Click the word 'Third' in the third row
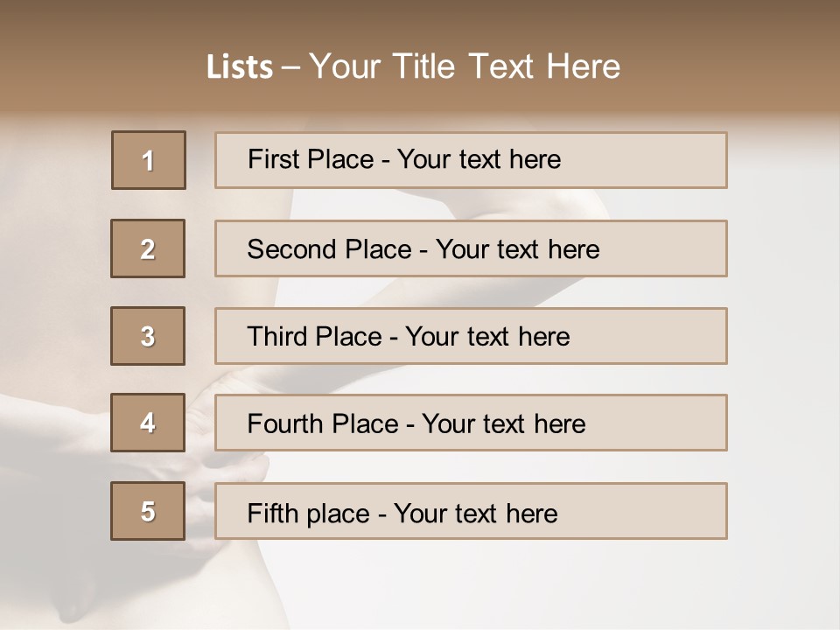This screenshot has height=630, width=840. click(x=277, y=337)
